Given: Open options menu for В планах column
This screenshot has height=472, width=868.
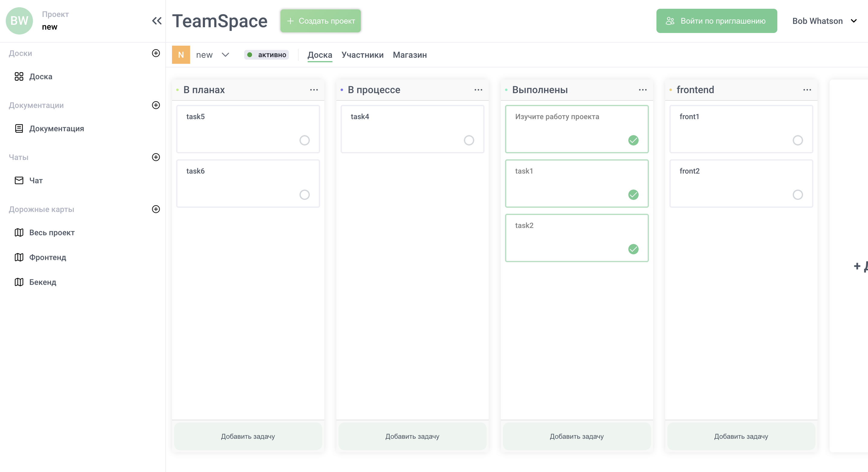Looking at the screenshot, I should coord(314,90).
